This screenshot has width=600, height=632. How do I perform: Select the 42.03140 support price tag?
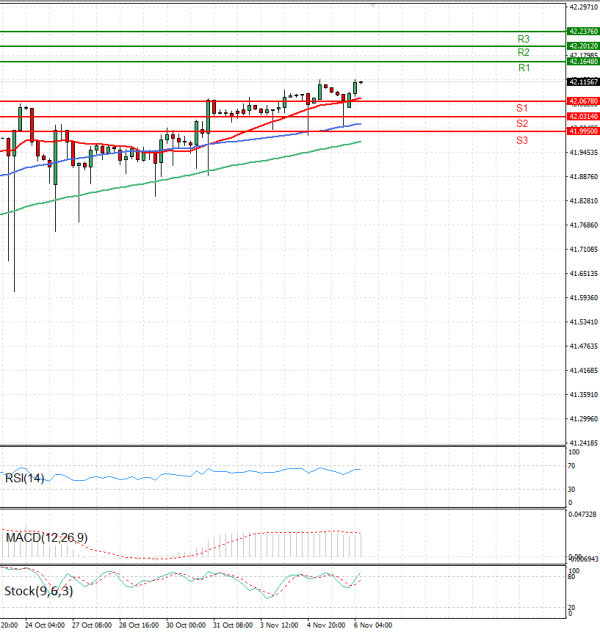(583, 117)
